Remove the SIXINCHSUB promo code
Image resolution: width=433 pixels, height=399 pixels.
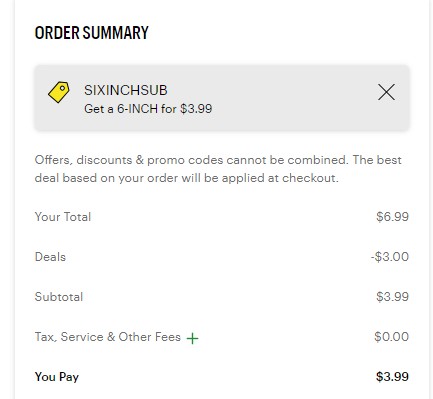pos(386,92)
